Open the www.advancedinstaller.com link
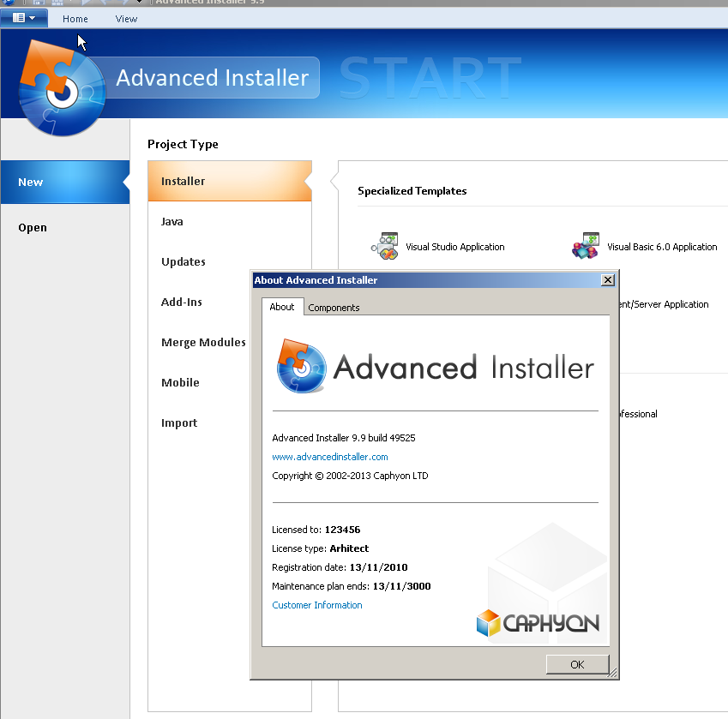This screenshot has height=719, width=728. click(x=330, y=457)
